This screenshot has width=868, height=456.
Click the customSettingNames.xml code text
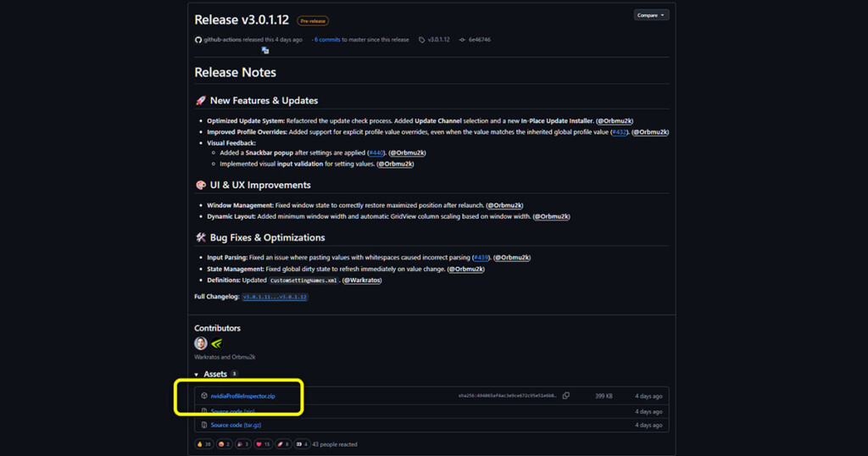(303, 281)
